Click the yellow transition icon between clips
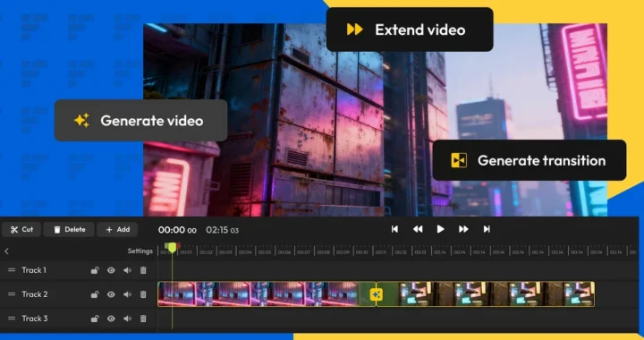The width and height of the screenshot is (644, 340). [x=377, y=294]
